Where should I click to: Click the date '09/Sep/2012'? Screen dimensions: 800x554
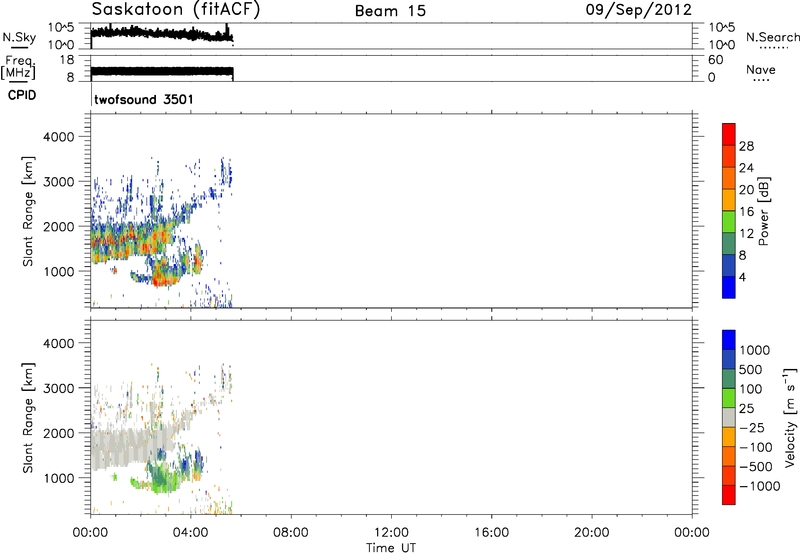(x=638, y=10)
